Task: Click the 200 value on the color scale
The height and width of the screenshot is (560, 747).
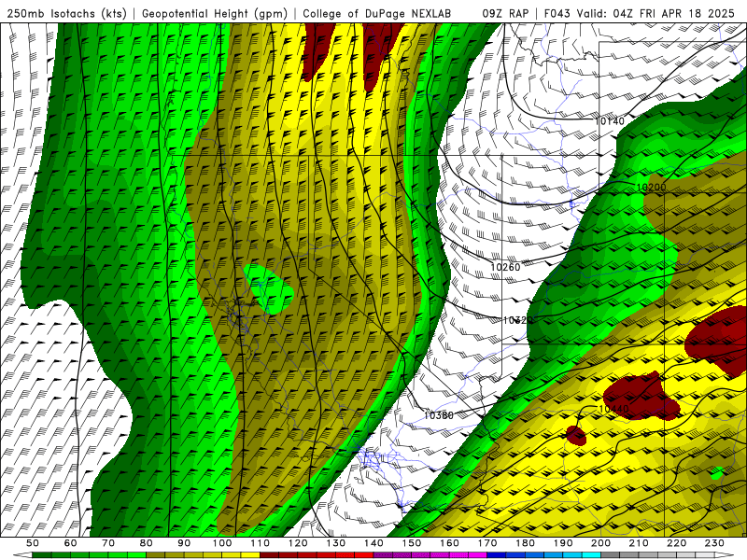Action: tap(600, 543)
